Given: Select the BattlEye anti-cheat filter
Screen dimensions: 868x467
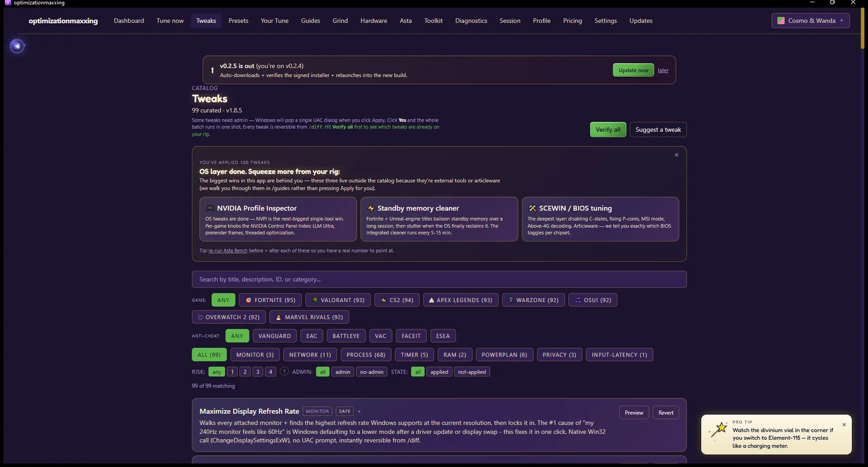Looking at the screenshot, I should click(x=346, y=336).
